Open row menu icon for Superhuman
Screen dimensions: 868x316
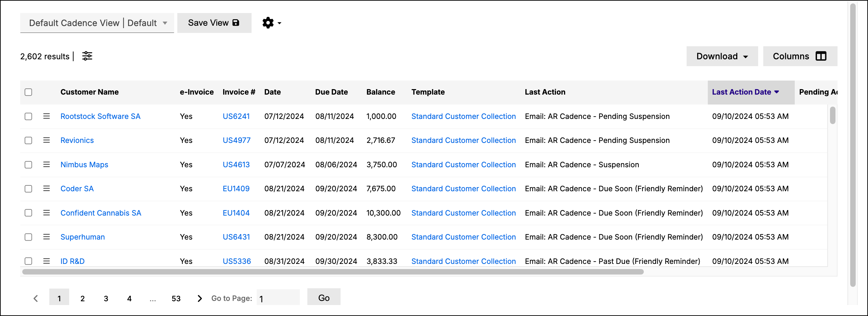click(x=47, y=237)
